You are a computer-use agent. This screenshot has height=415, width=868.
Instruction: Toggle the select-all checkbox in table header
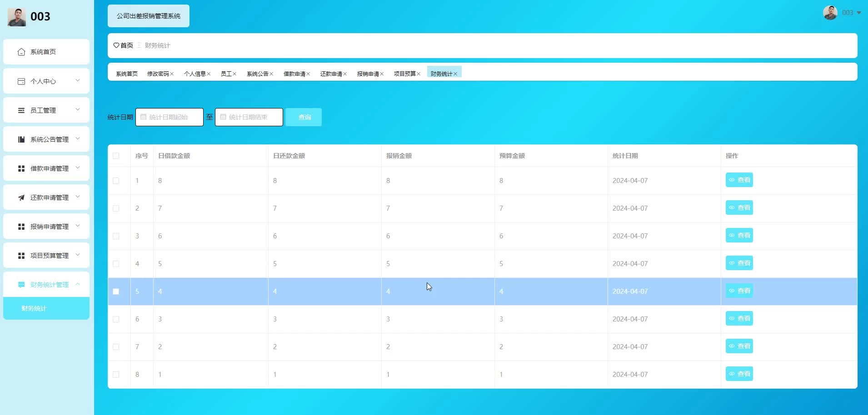pyautogui.click(x=116, y=156)
